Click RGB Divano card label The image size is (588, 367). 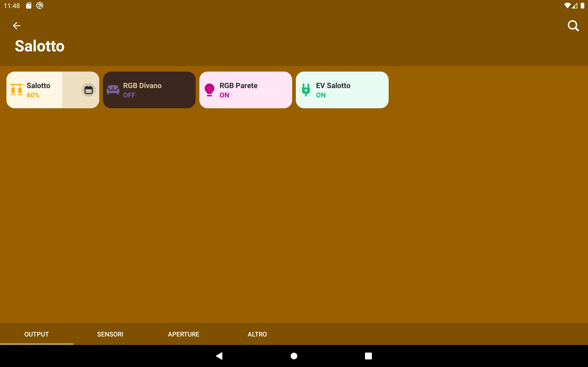142,85
